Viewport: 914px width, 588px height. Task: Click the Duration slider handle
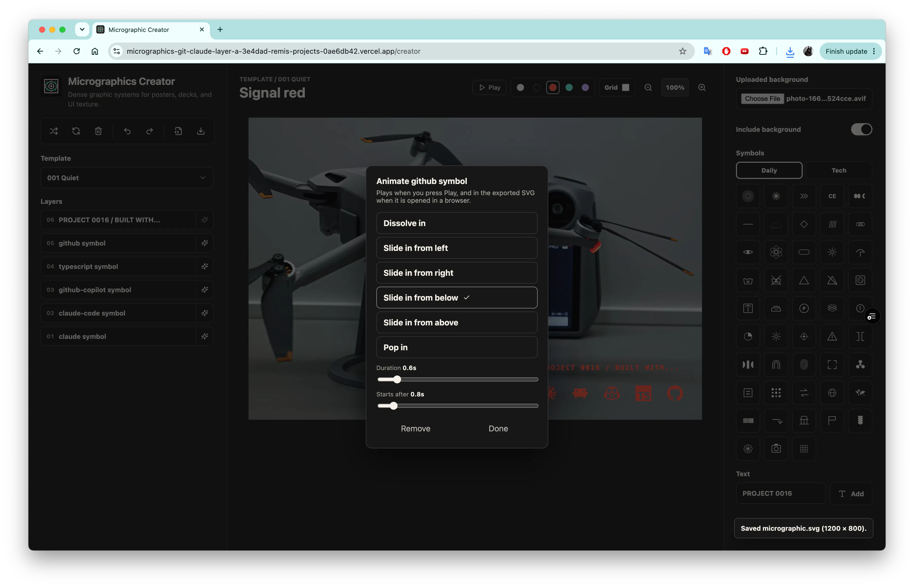[397, 379]
